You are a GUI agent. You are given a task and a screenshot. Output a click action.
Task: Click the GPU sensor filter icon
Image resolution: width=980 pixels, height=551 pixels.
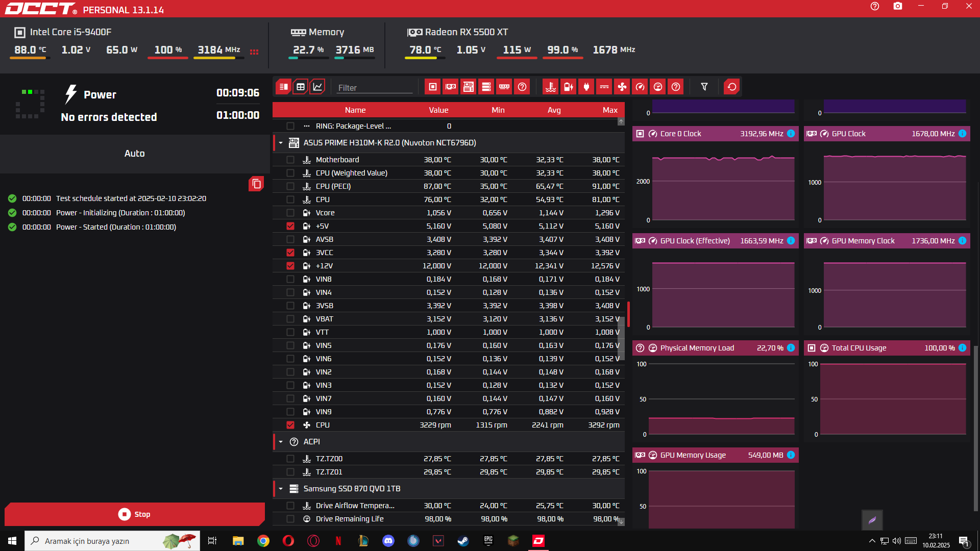point(450,87)
